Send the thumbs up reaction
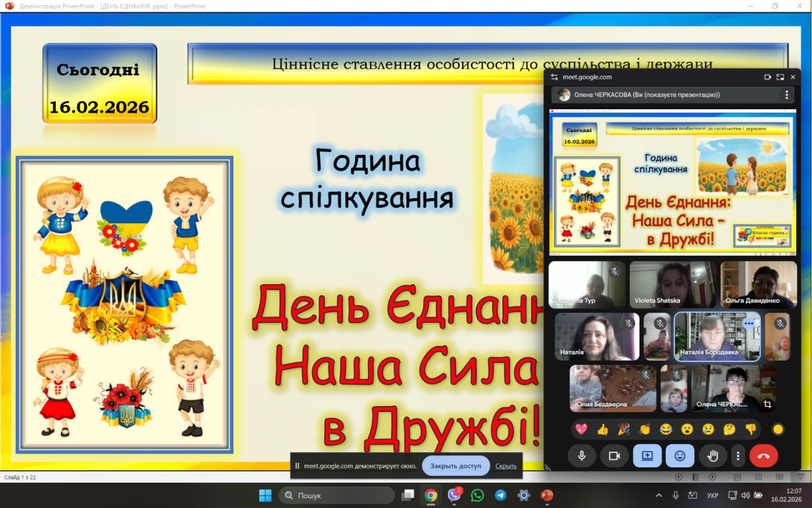Screen dimensions: 812x508 [602, 430]
